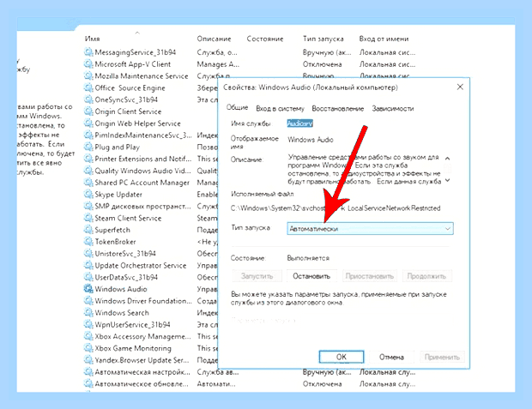Click the gear icon beside Microsoft App-V Client

click(x=88, y=63)
